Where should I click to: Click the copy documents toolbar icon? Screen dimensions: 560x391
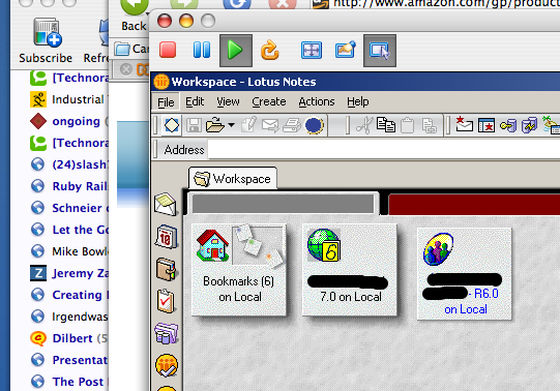(386, 125)
